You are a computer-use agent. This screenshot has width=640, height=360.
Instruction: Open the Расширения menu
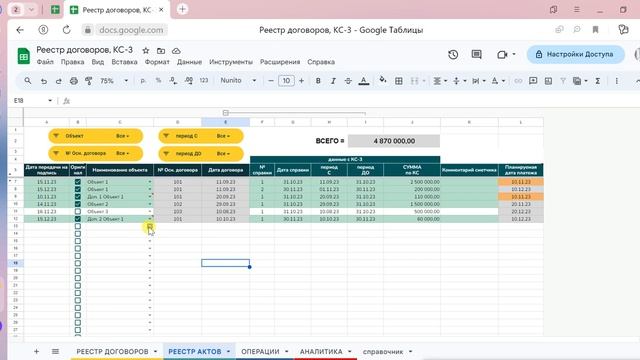click(x=280, y=62)
